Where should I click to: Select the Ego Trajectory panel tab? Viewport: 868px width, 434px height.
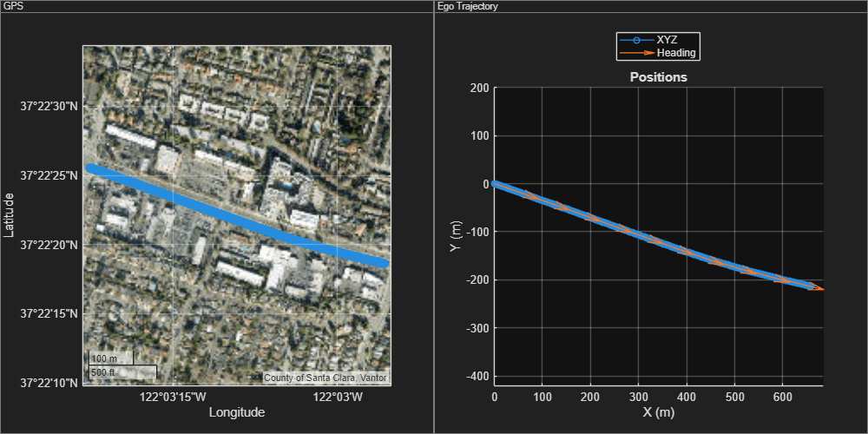tap(467, 6)
